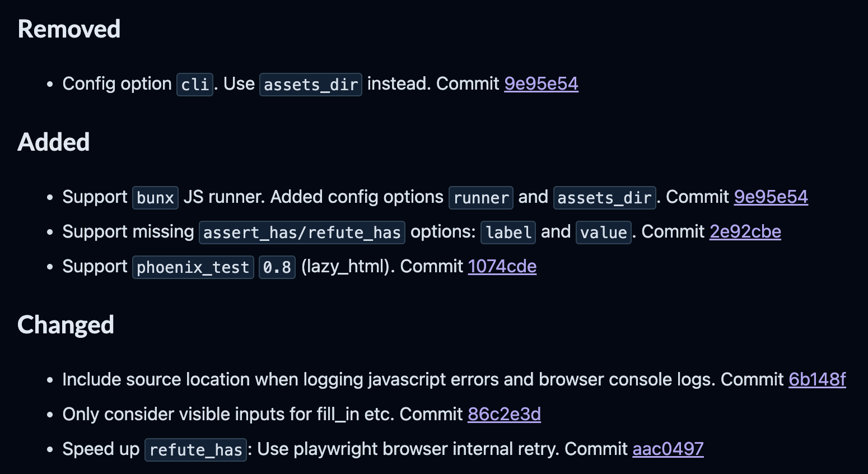Click assets_dir code in the Added section
This screenshot has height=474, width=868.
pyautogui.click(x=604, y=198)
